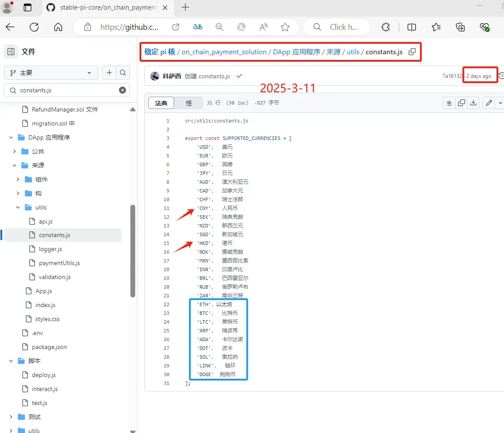Collapse the utils folder under 来源

click(18, 207)
